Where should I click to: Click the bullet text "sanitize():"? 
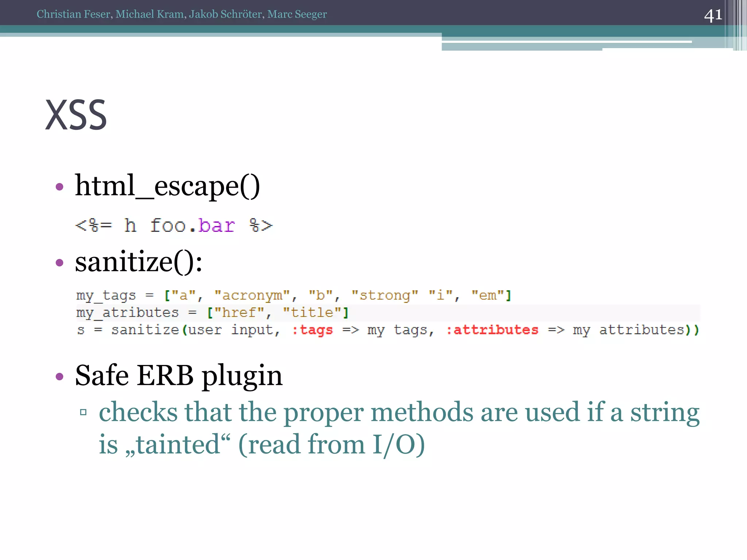(139, 262)
